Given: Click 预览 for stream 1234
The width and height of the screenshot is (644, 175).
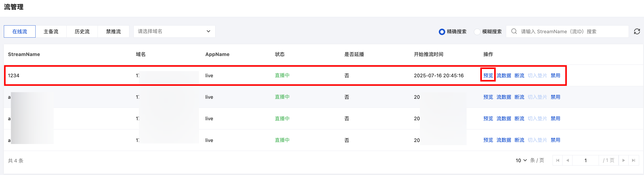Looking at the screenshot, I should pos(488,75).
